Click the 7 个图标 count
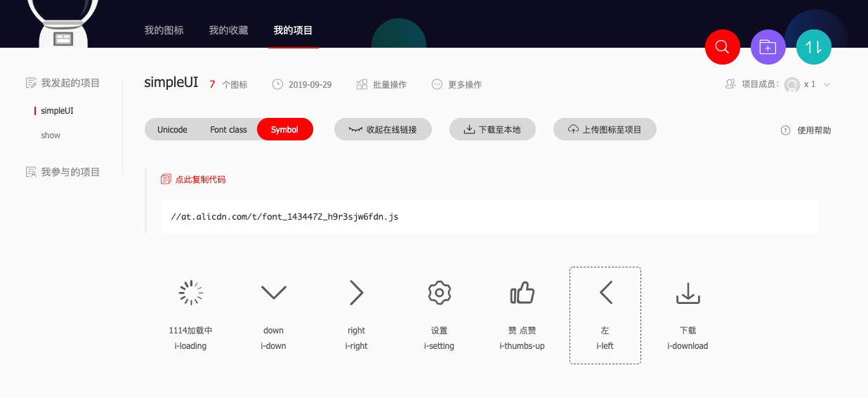Viewport: 868px width, 398px height. (x=228, y=85)
